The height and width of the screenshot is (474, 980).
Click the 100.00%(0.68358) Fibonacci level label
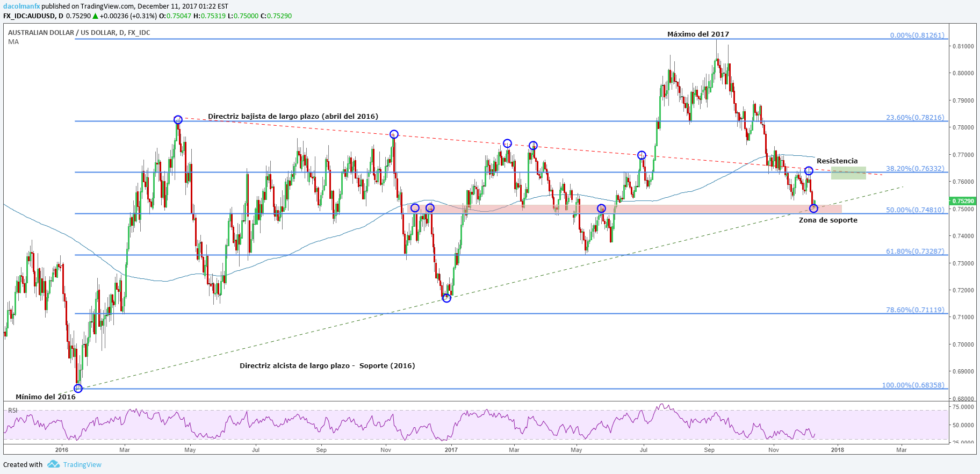[913, 385]
